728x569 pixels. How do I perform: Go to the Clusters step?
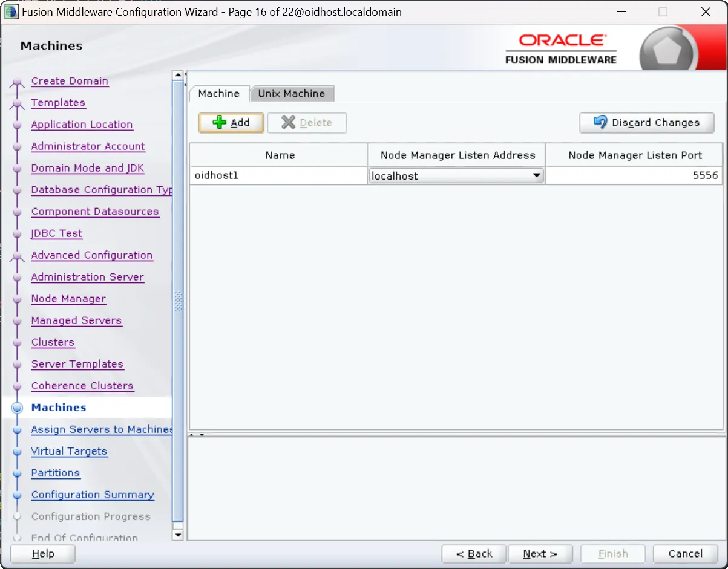(53, 342)
